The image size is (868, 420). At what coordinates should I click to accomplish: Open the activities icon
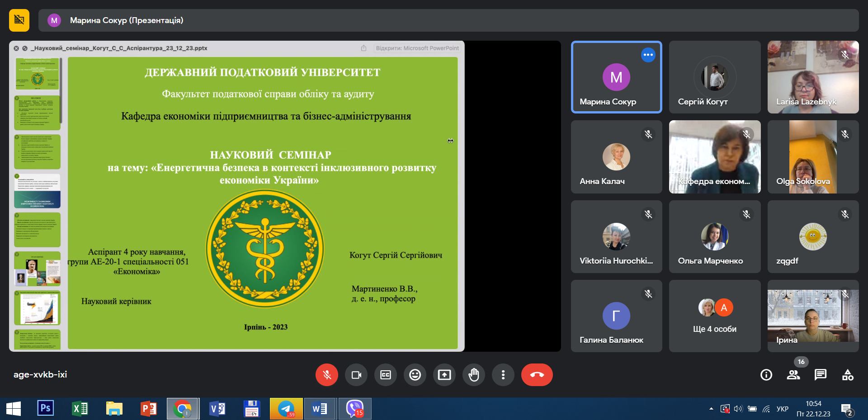[848, 375]
